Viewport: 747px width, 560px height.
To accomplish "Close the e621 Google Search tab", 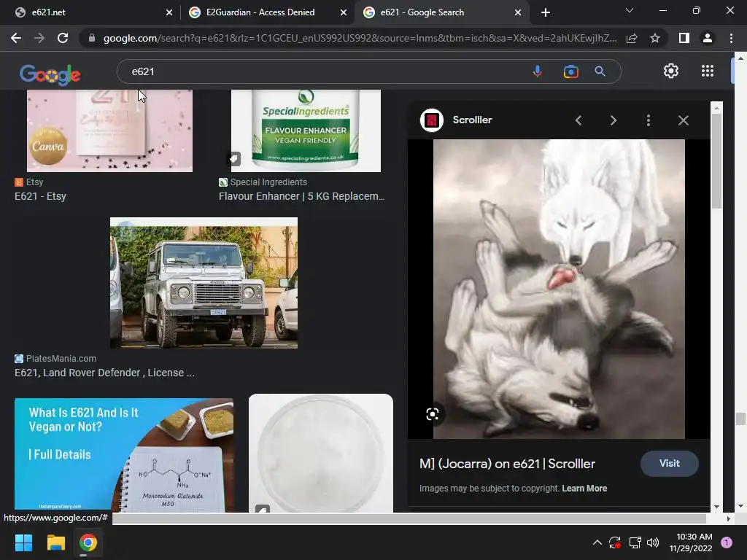I will [518, 12].
